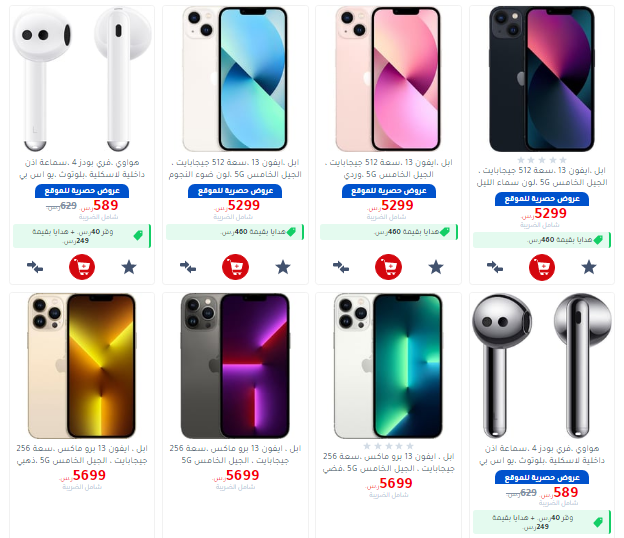Open silver Huawei FreeBuds 4 product image
Viewport: 624px width, 538px height.
pos(542,366)
